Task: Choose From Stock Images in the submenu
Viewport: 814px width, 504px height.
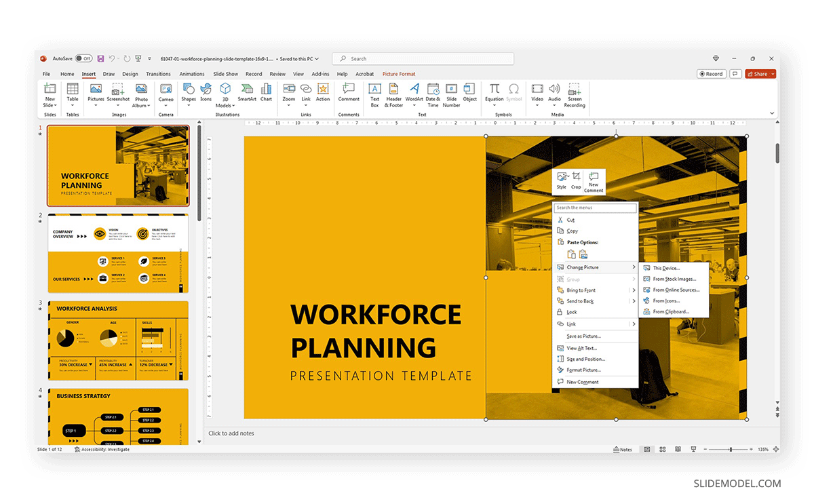Action: pos(674,279)
